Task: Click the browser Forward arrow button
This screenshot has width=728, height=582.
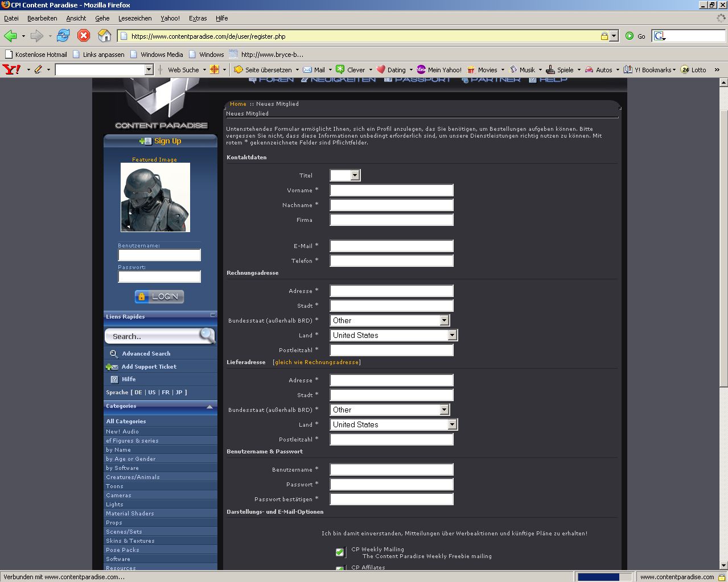Action: tap(37, 36)
